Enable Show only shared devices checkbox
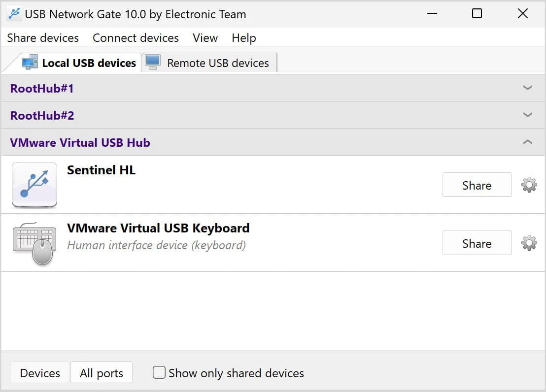The image size is (546, 392). pyautogui.click(x=159, y=373)
